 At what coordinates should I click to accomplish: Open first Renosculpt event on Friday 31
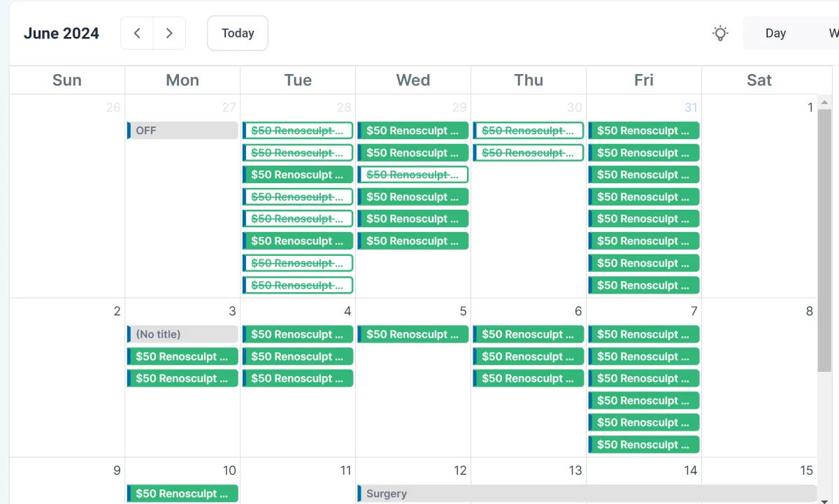[644, 131]
